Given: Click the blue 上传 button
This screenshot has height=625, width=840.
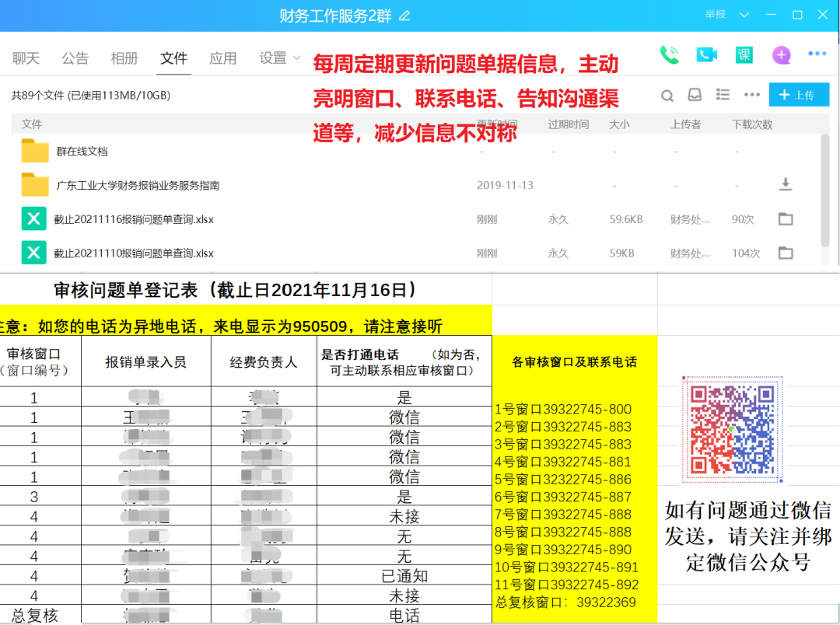Looking at the screenshot, I should pos(798,95).
